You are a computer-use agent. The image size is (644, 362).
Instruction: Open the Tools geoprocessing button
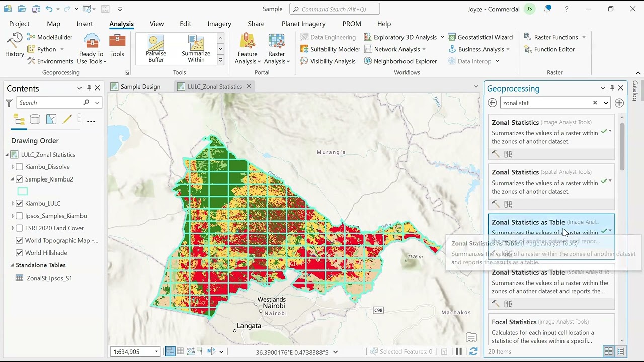click(117, 45)
